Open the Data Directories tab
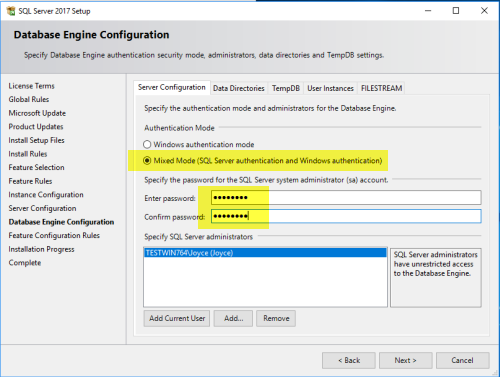The width and height of the screenshot is (500, 377). click(x=239, y=88)
